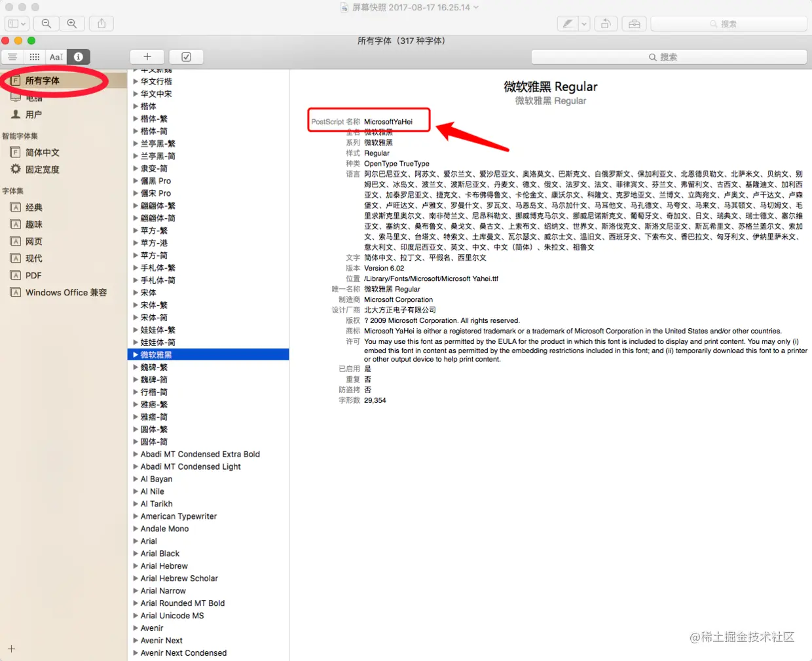This screenshot has height=661, width=812.
Task: Switch to the font info view
Action: coord(77,57)
